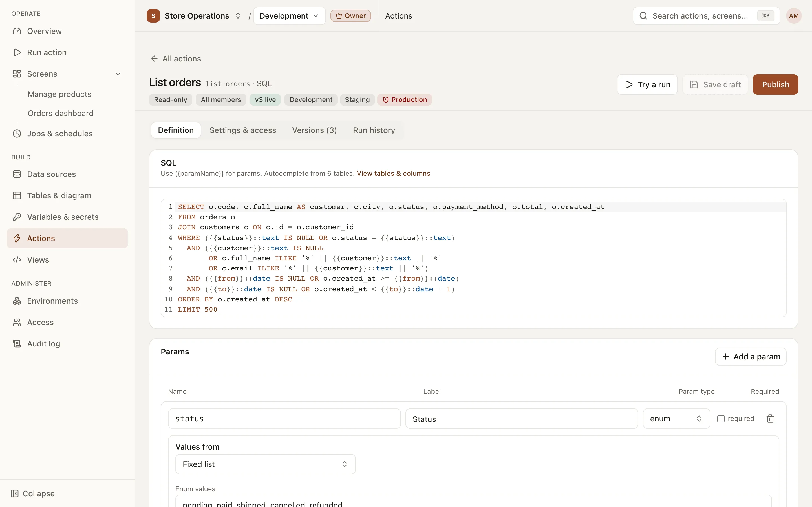Screen dimensions: 812x507
Task: Click the Add a param button
Action: click(x=751, y=356)
